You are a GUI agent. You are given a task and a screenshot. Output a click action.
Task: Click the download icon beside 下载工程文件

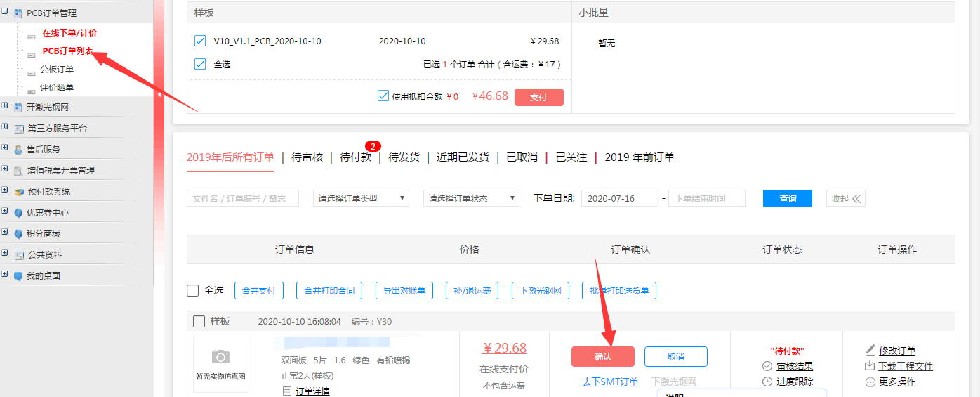tap(870, 366)
